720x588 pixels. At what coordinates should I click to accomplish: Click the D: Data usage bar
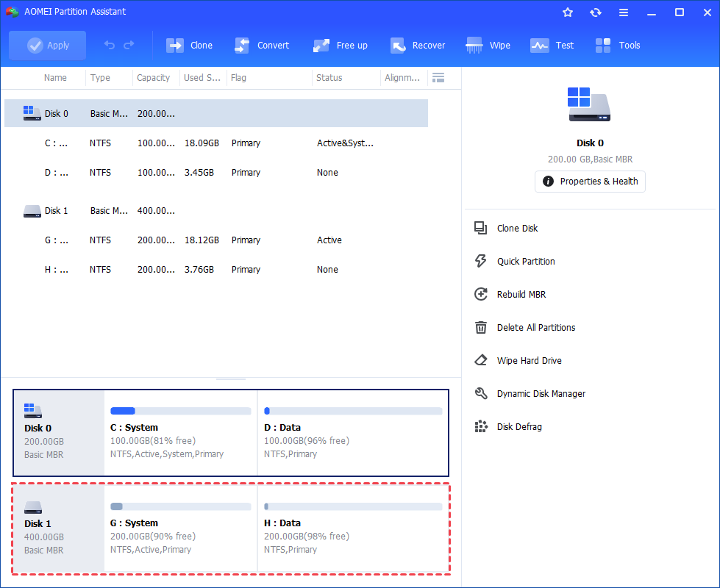(353, 411)
